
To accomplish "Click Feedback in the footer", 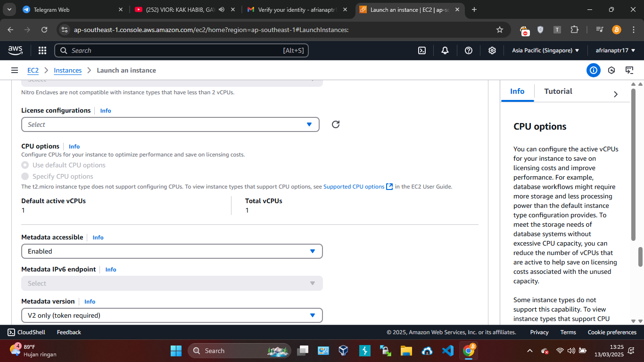I will point(69,332).
